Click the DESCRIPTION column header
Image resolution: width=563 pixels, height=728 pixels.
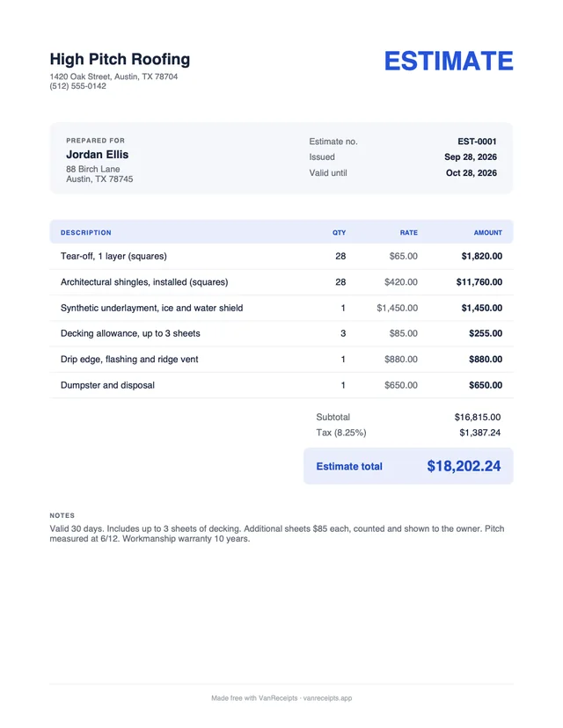coord(86,233)
